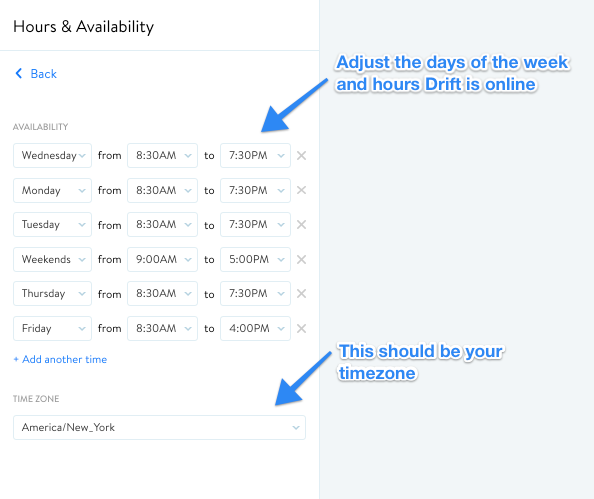Change Monday start time 8:30AM
The height and width of the screenshot is (499, 594).
[163, 190]
